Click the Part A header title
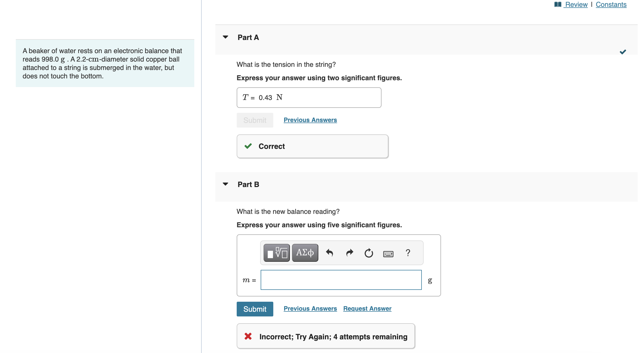 (x=248, y=37)
